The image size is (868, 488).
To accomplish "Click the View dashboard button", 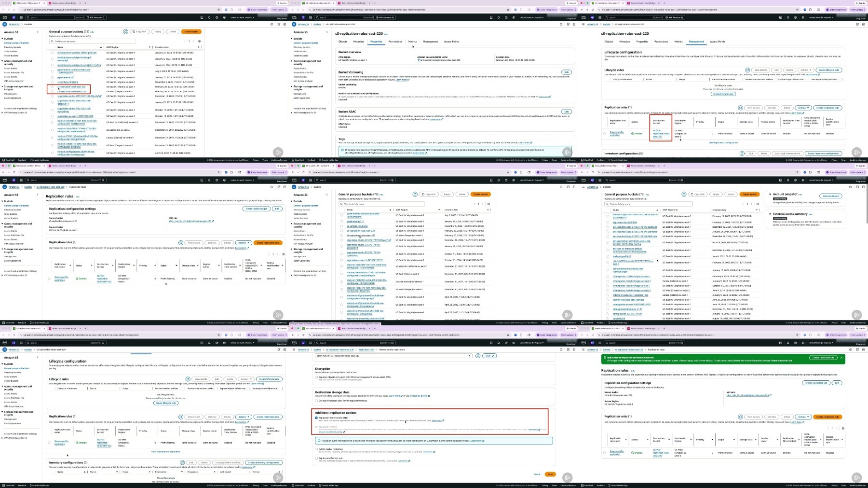I will [x=831, y=196].
